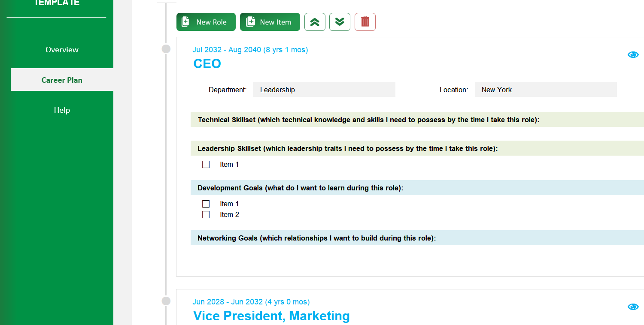Viewport: 644px width, 325px height.
Task: Click the Location field showing New York
Action: coord(545,90)
